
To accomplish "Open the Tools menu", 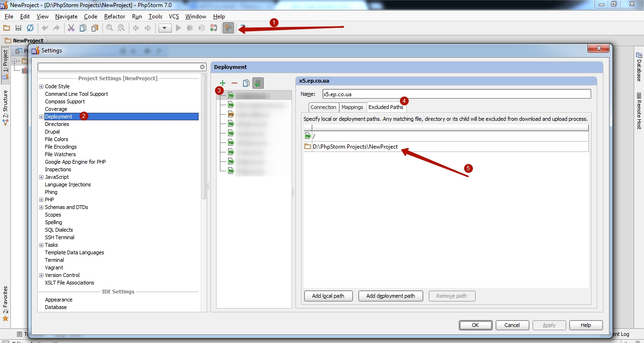I will click(x=155, y=17).
